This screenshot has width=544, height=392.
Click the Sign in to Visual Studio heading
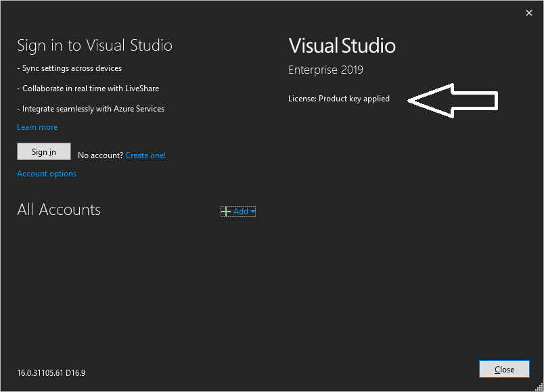coord(95,45)
